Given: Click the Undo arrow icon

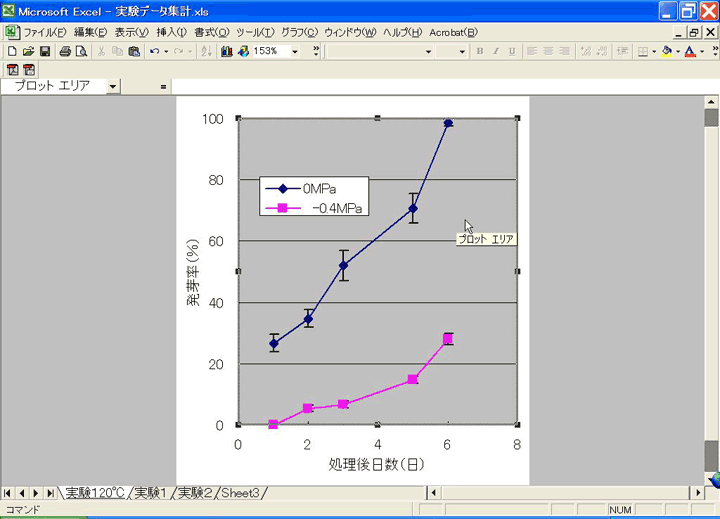Looking at the screenshot, I should tap(154, 51).
